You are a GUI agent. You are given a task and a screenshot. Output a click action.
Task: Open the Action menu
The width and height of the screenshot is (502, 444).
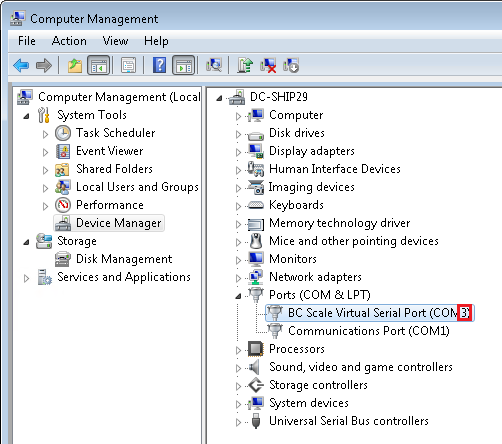click(x=69, y=41)
